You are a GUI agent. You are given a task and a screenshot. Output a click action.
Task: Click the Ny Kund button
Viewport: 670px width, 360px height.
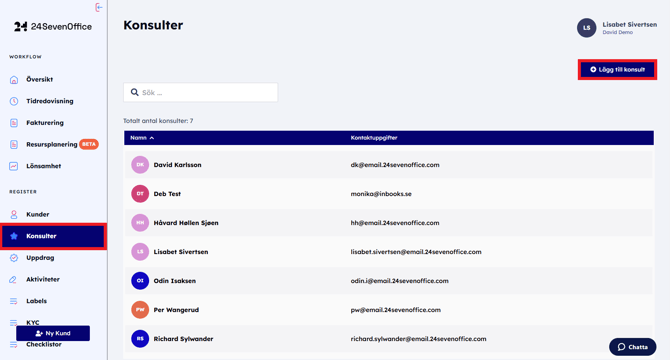tap(53, 333)
